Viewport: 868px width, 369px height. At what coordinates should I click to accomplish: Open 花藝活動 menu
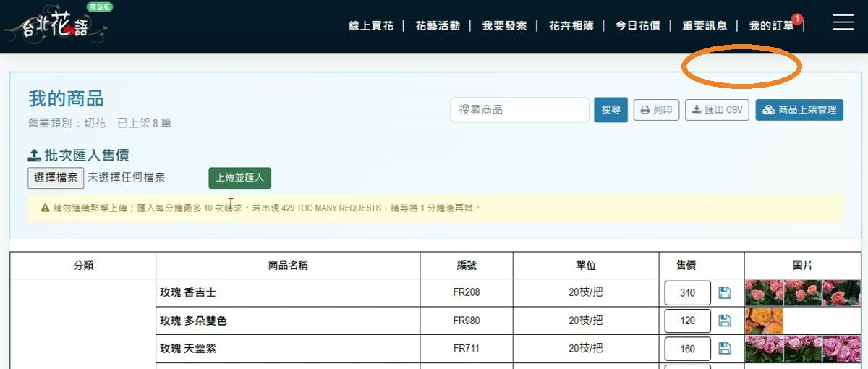438,26
